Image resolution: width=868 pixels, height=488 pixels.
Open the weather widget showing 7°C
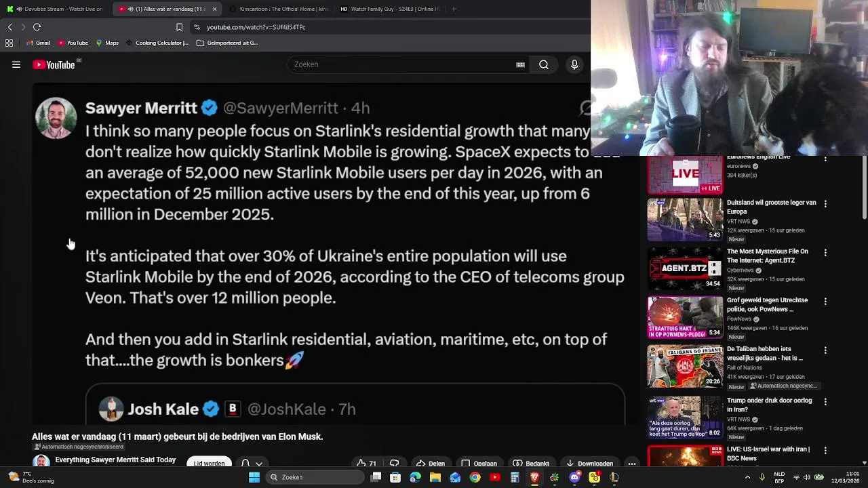pos(32,477)
